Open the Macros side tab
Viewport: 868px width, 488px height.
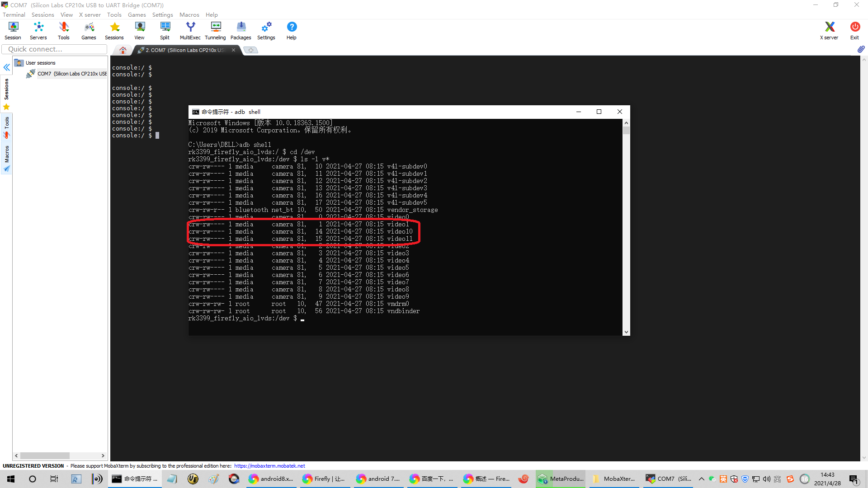click(x=7, y=158)
